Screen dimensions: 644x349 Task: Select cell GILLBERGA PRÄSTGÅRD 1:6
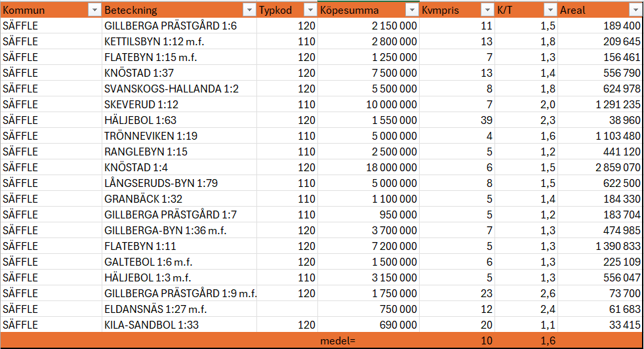tap(179, 26)
